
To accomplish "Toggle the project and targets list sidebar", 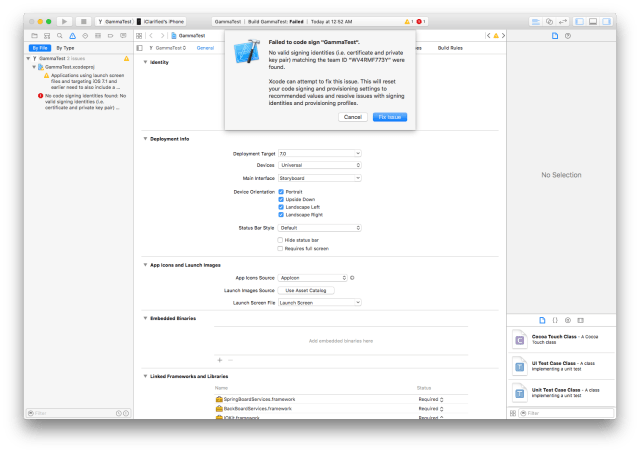I will [140, 48].
